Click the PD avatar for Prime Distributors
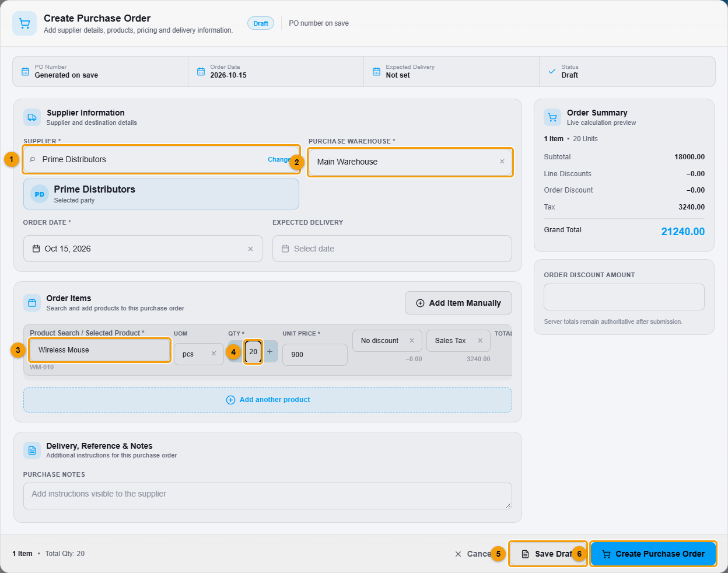This screenshot has width=728, height=573. pos(40,194)
